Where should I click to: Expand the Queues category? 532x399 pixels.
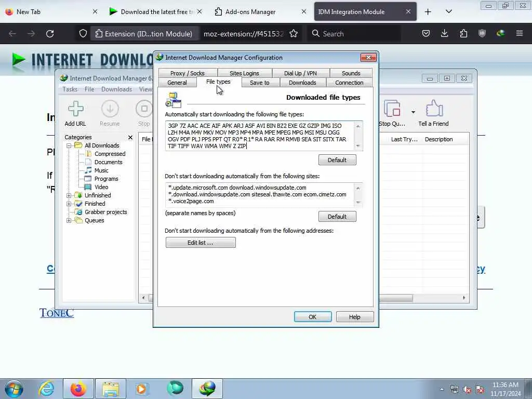tap(69, 220)
